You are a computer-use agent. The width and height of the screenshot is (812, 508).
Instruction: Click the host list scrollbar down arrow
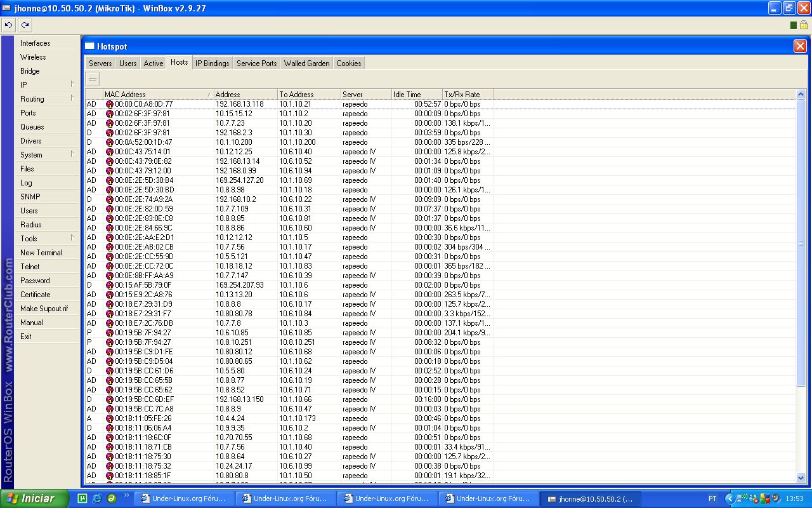click(801, 478)
